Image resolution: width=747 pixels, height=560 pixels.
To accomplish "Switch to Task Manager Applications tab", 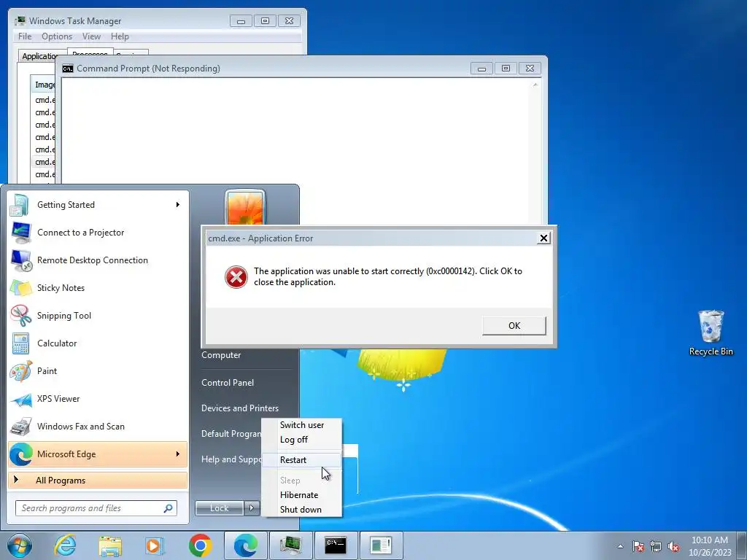I will tap(42, 56).
